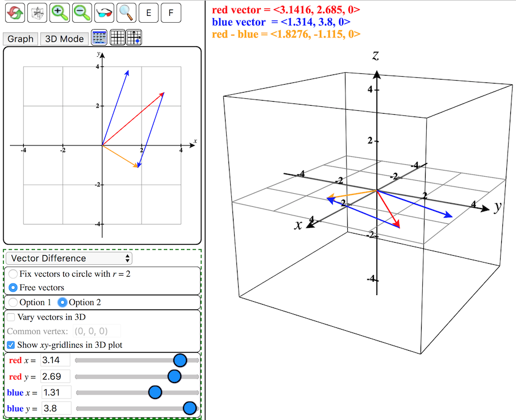Click the 3D axes box icon
Image resolution: width=516 pixels, height=420 pixels.
pos(38,12)
